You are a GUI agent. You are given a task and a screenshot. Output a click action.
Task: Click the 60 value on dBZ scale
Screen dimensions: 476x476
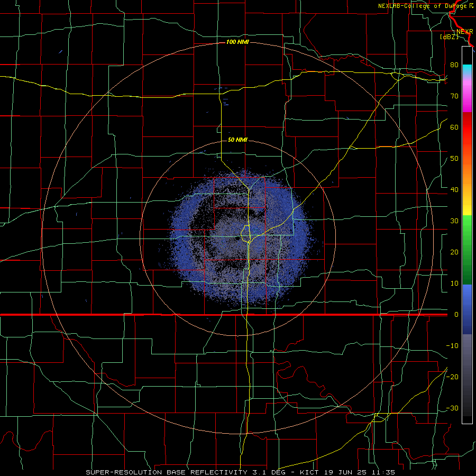(454, 127)
